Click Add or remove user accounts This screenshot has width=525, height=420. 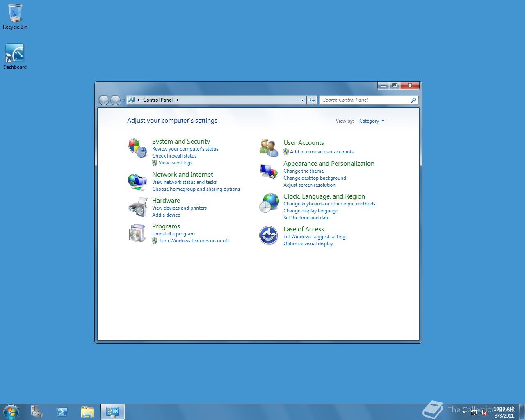click(322, 152)
